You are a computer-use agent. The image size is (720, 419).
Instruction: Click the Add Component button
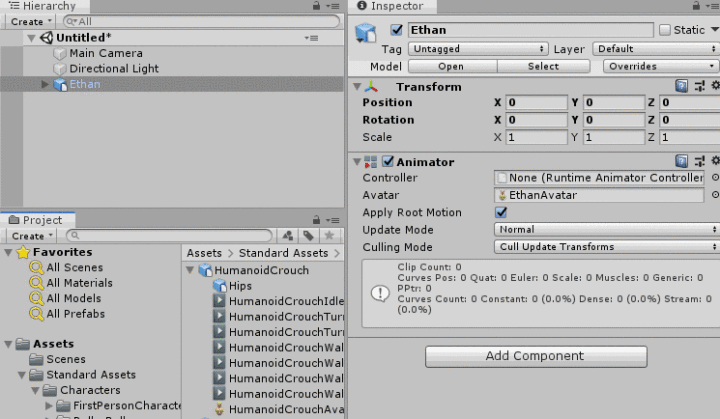point(533,356)
